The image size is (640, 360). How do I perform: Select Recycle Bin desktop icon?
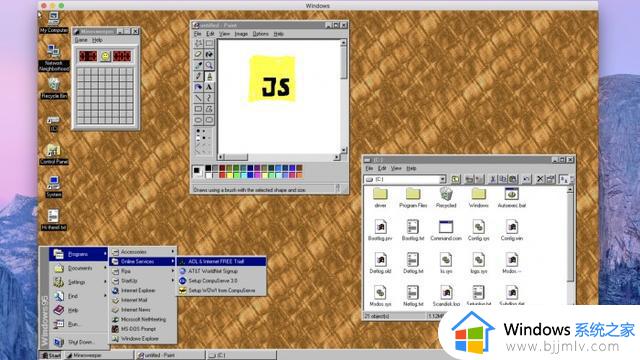[x=54, y=88]
